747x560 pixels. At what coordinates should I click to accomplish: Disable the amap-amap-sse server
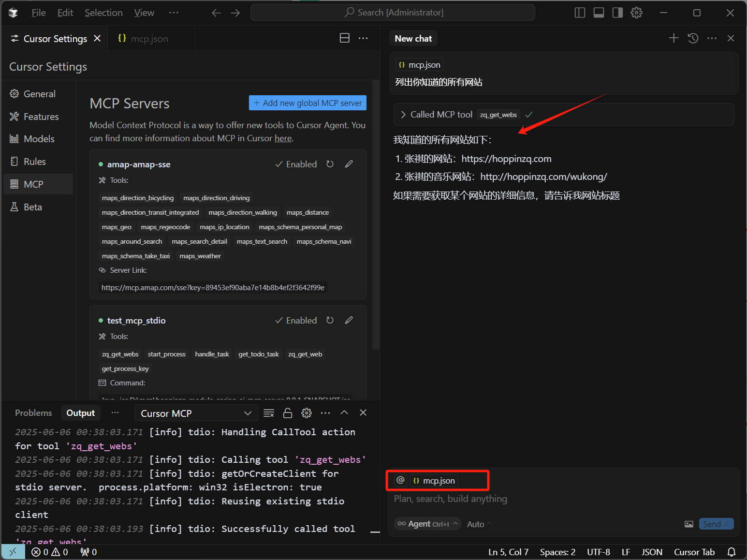(x=296, y=164)
